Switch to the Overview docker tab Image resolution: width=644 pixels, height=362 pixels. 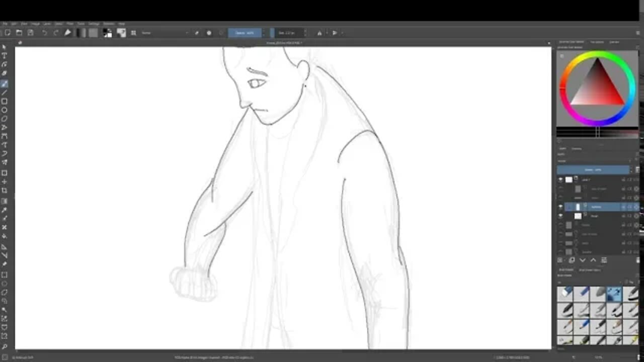tap(614, 42)
